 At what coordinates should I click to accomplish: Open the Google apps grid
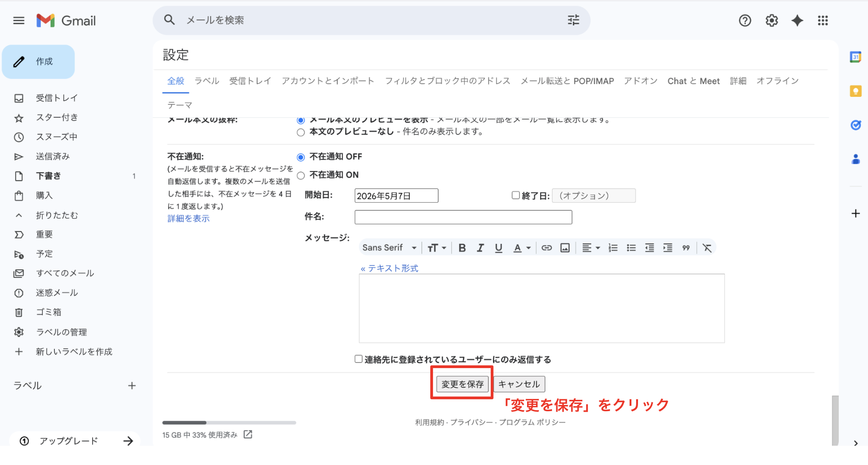pos(823,20)
